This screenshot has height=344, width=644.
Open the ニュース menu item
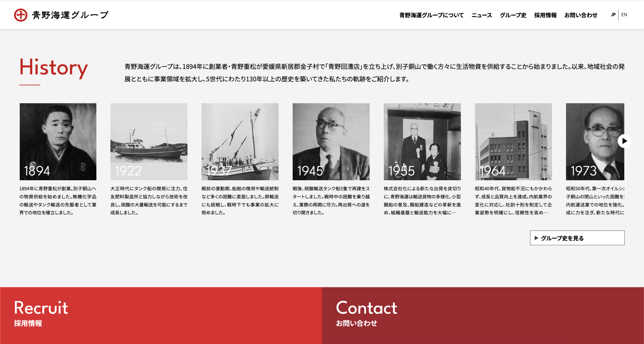(482, 15)
